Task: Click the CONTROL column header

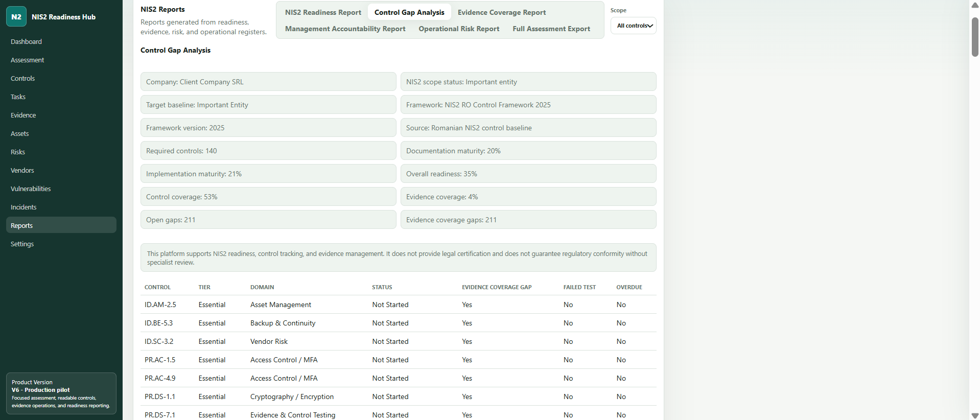Action: tap(157, 287)
